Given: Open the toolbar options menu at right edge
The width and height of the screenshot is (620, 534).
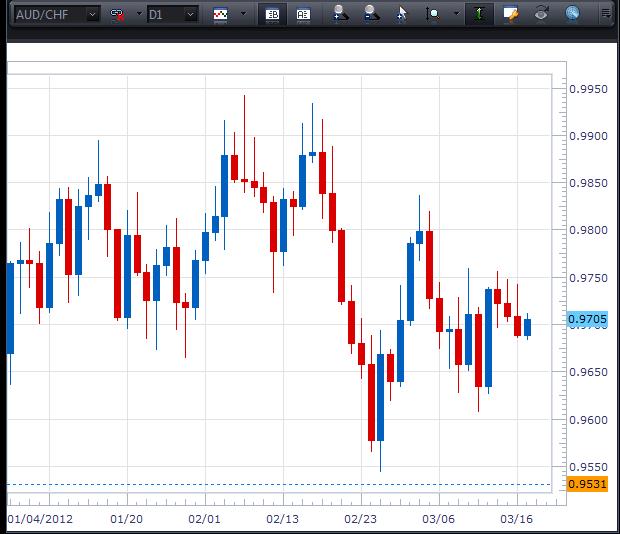Looking at the screenshot, I should [606, 13].
